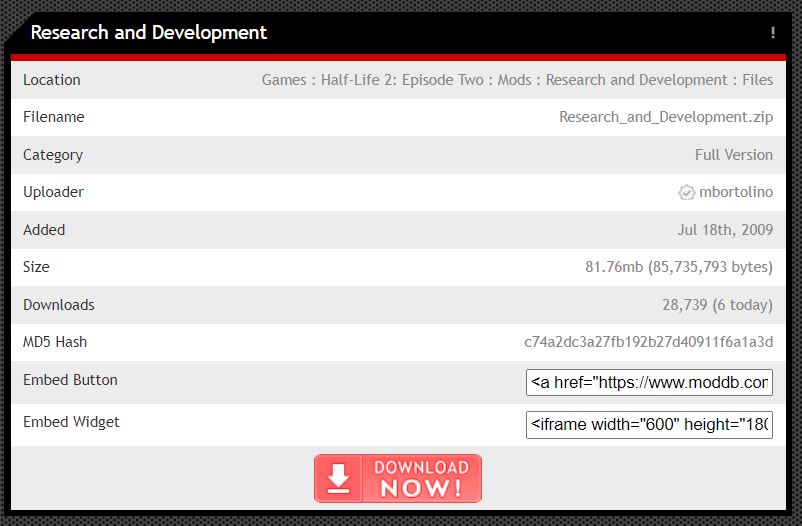Click the Download Now button
Viewport: 802px width, 526px height.
(x=398, y=478)
